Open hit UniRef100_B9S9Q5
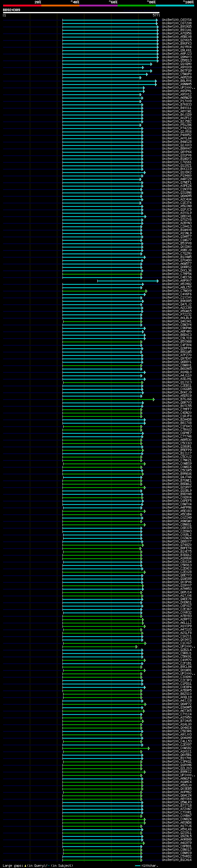Image resolution: width=197 pixels, height=868 pixels. [177, 26]
